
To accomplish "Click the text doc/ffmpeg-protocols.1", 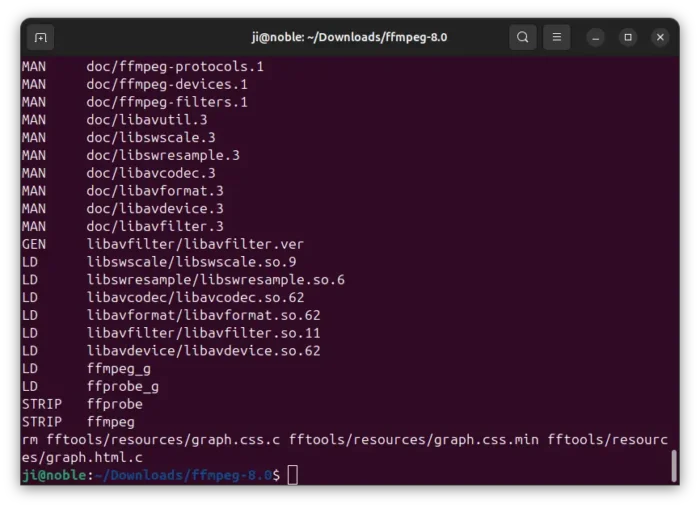I will point(175,67).
